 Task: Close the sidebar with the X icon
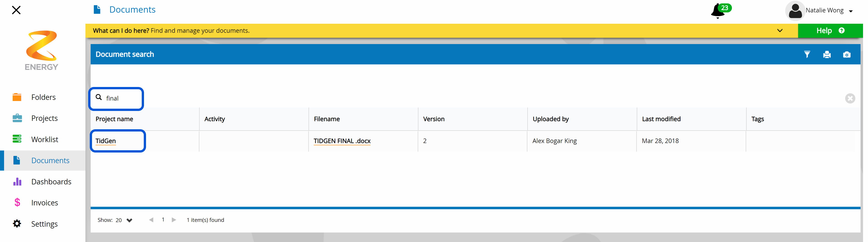click(16, 10)
